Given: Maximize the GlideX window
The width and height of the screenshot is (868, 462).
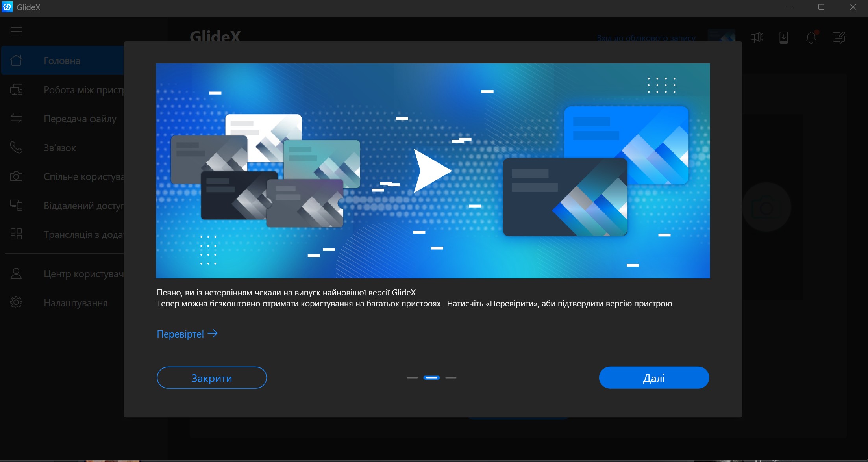Looking at the screenshot, I should click(x=821, y=7).
